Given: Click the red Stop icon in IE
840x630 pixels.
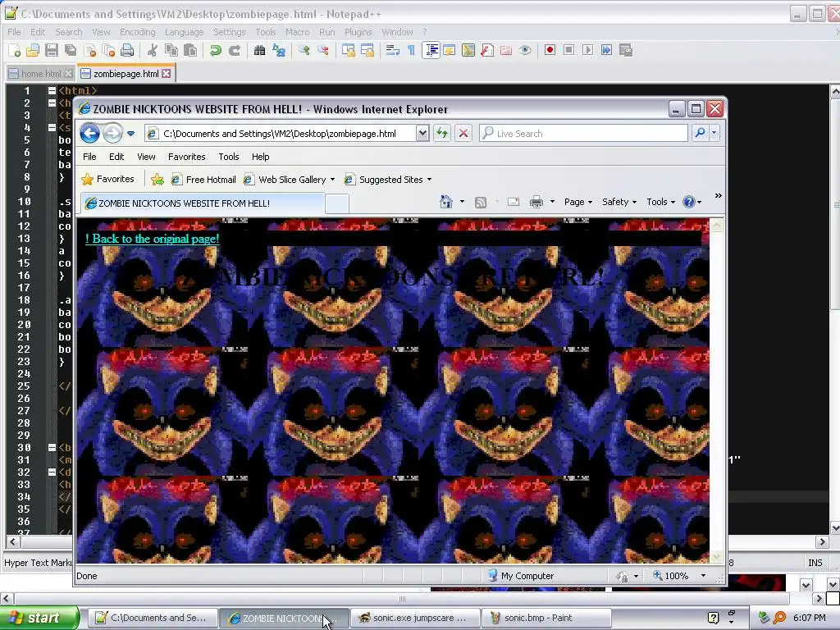Looking at the screenshot, I should 463,134.
